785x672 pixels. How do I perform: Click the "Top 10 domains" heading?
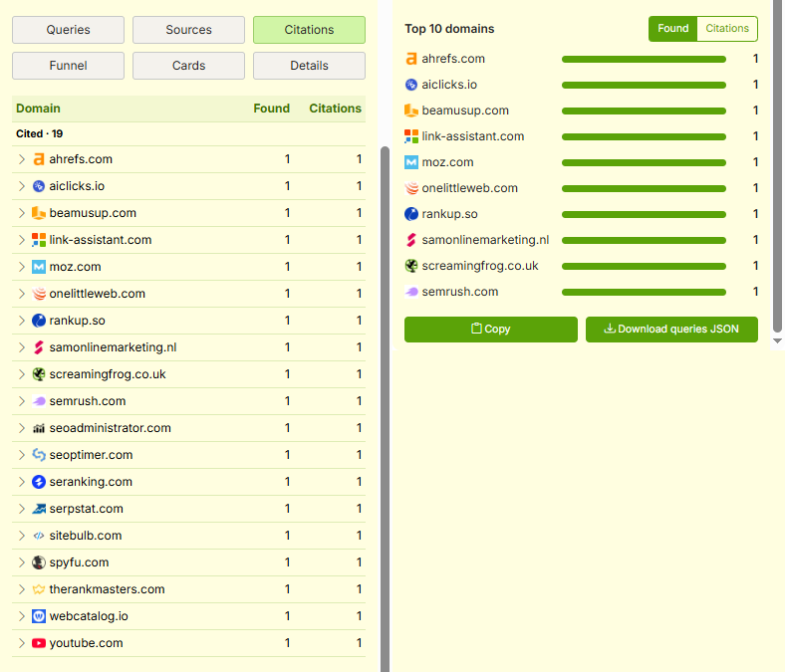point(449,29)
